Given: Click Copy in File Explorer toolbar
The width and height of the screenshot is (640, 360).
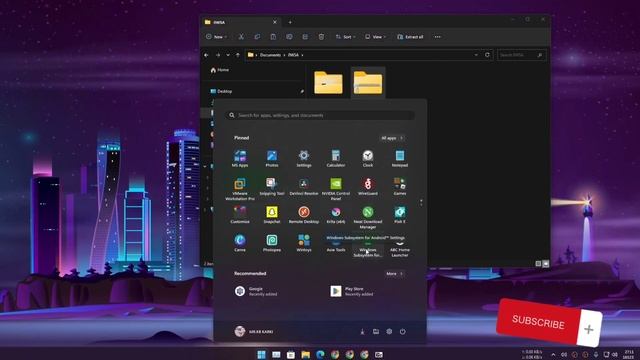Looking at the screenshot, I should point(257,37).
